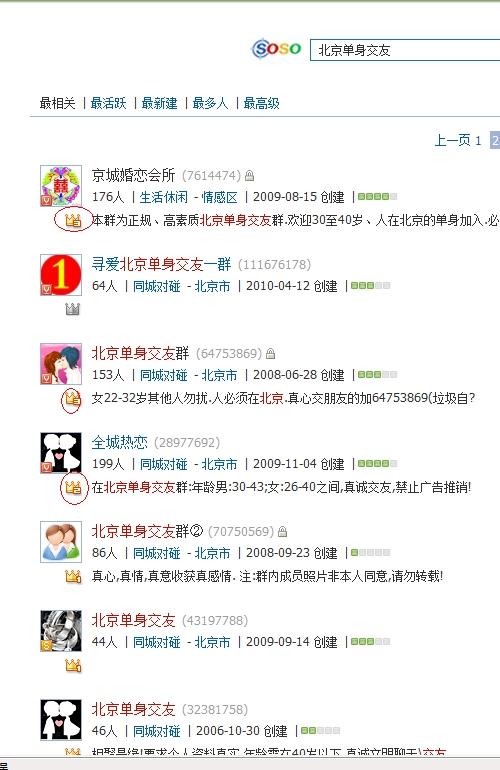Sort results by 最新建
This screenshot has height=770, width=500.
click(x=160, y=103)
